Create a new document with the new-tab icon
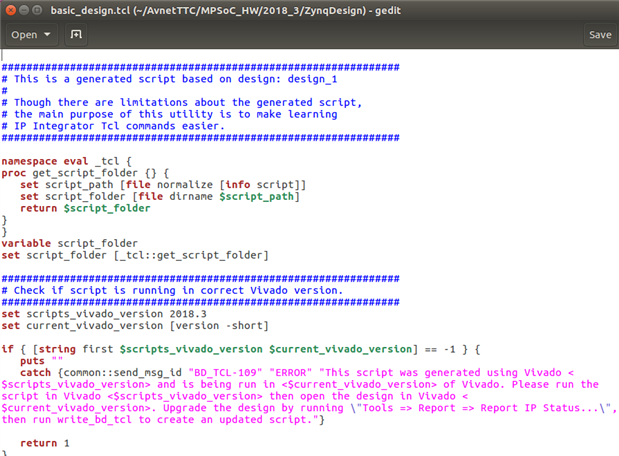This screenshot has height=456, width=619. pyautogui.click(x=76, y=35)
